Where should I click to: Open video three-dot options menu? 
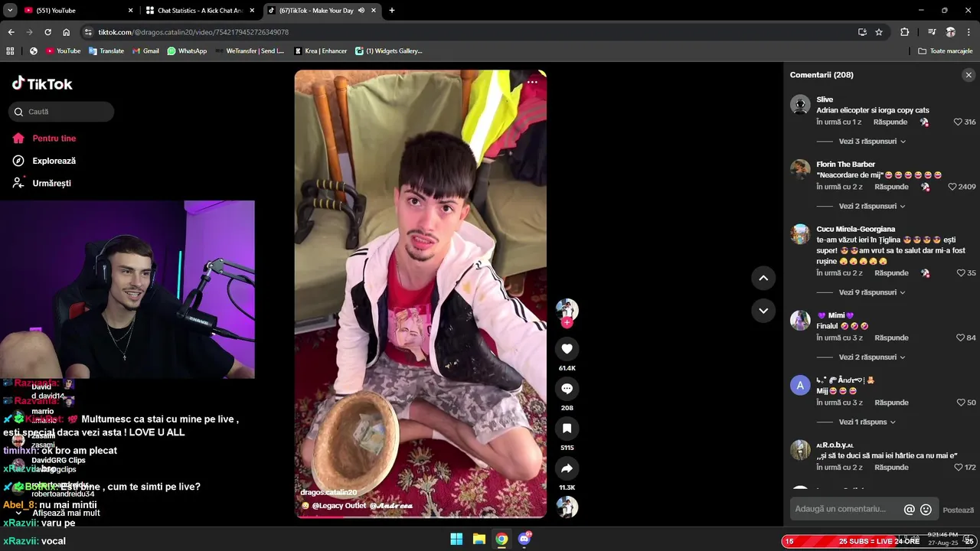[x=532, y=82]
